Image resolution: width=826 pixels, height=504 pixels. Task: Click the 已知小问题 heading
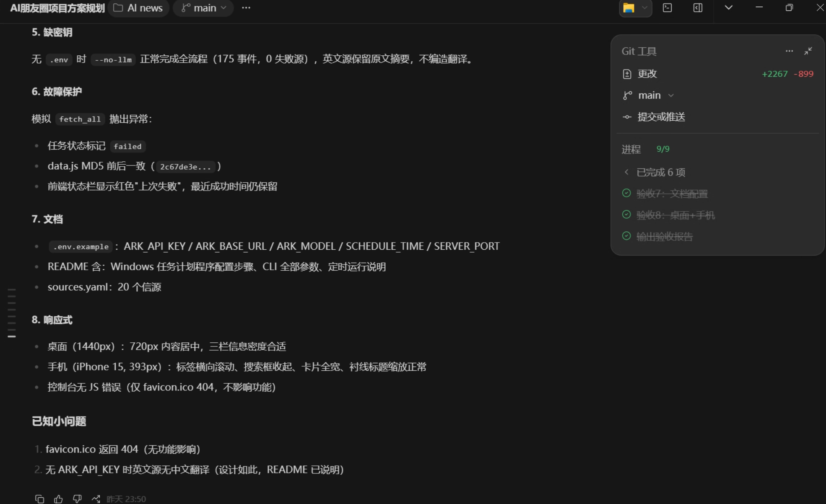click(59, 421)
